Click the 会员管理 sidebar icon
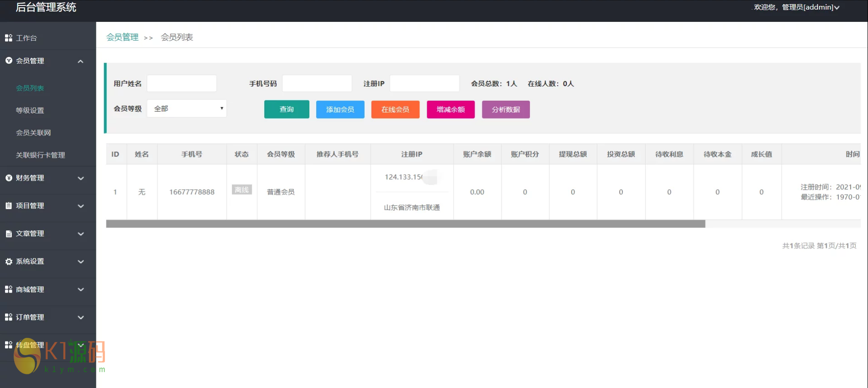Image resolution: width=868 pixels, height=388 pixels. 8,61
